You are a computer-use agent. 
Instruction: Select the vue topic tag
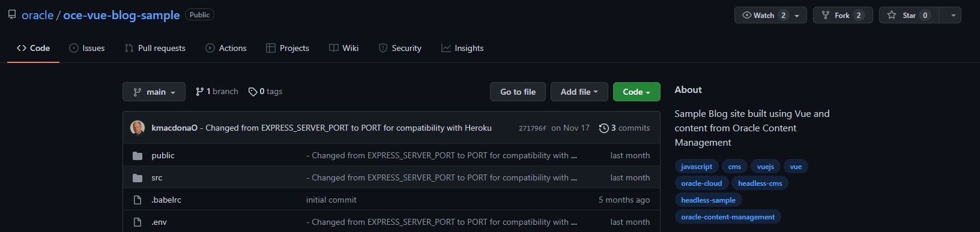pos(796,167)
